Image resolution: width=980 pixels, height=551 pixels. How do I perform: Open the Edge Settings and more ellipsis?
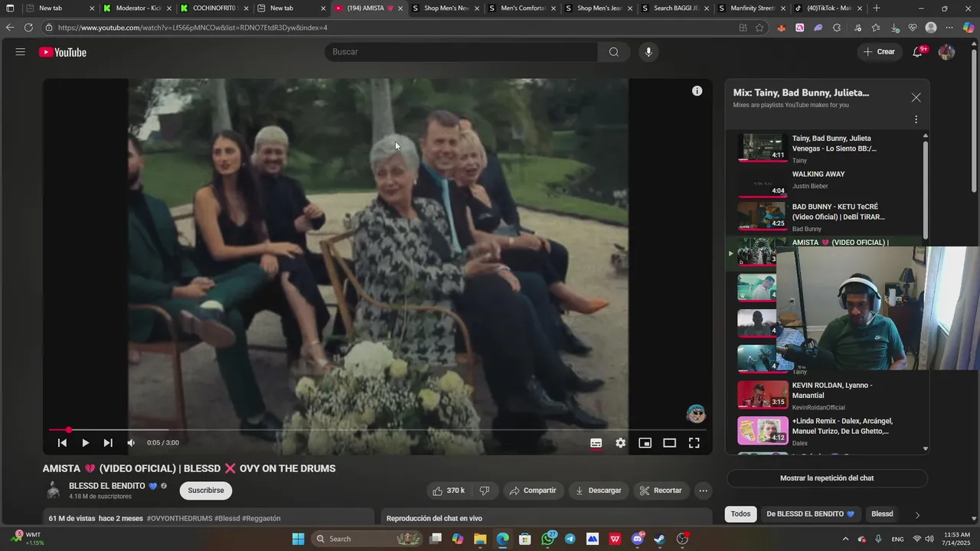point(950,28)
